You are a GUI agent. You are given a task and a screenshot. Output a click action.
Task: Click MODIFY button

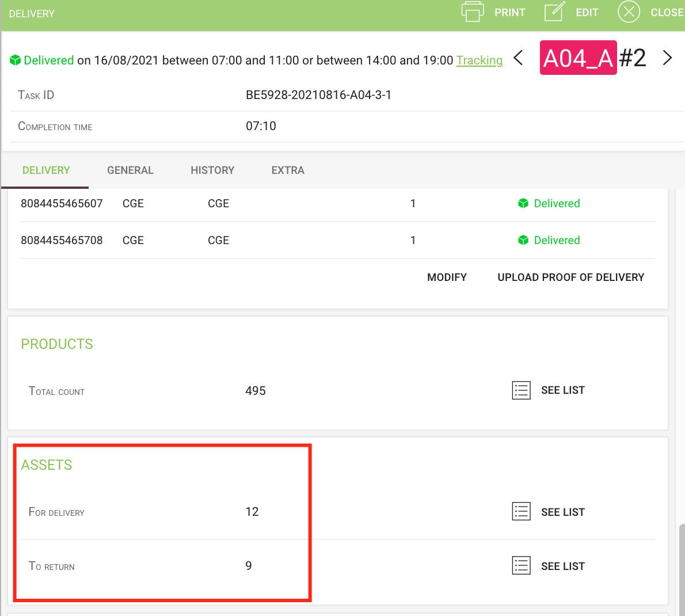(447, 277)
